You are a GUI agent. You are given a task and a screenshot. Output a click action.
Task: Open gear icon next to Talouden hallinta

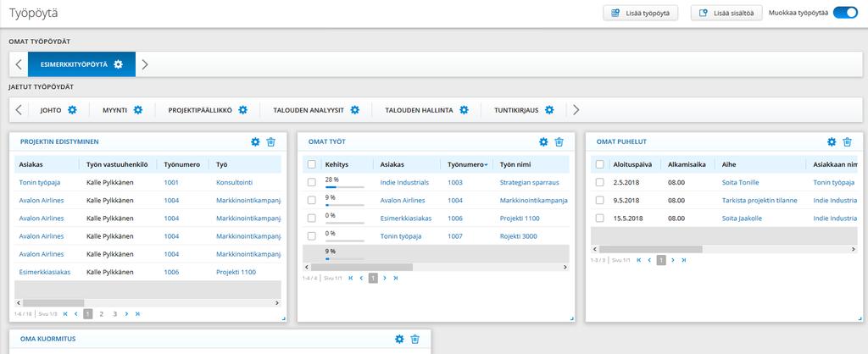point(464,110)
